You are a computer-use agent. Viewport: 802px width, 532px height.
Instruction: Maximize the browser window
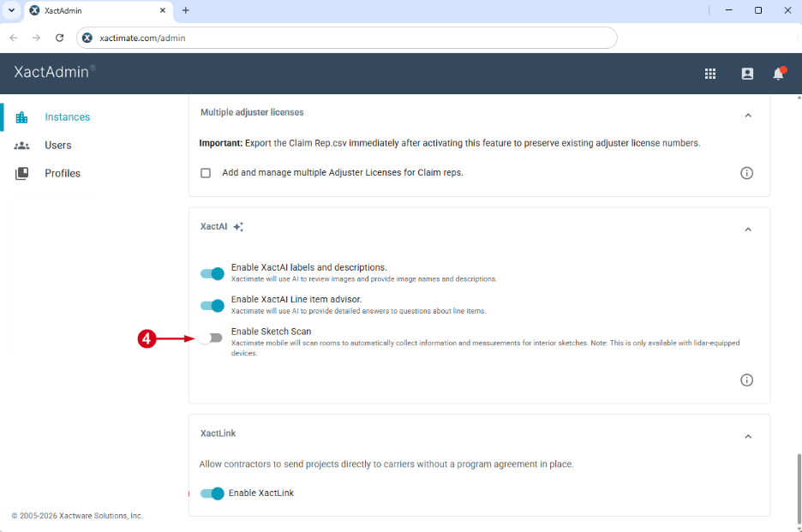758,10
